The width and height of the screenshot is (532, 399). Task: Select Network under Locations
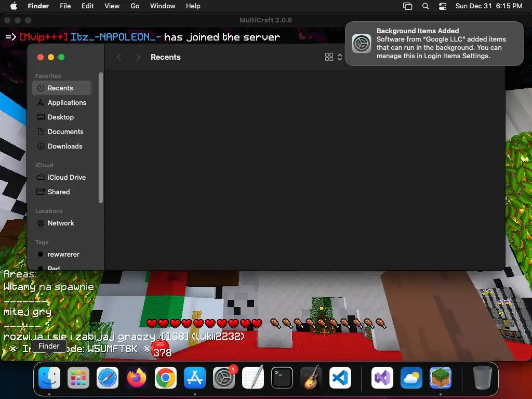(62, 223)
